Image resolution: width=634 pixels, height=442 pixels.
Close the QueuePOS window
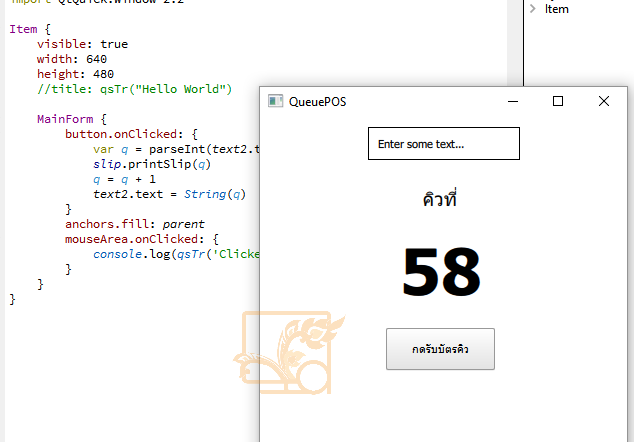[603, 101]
